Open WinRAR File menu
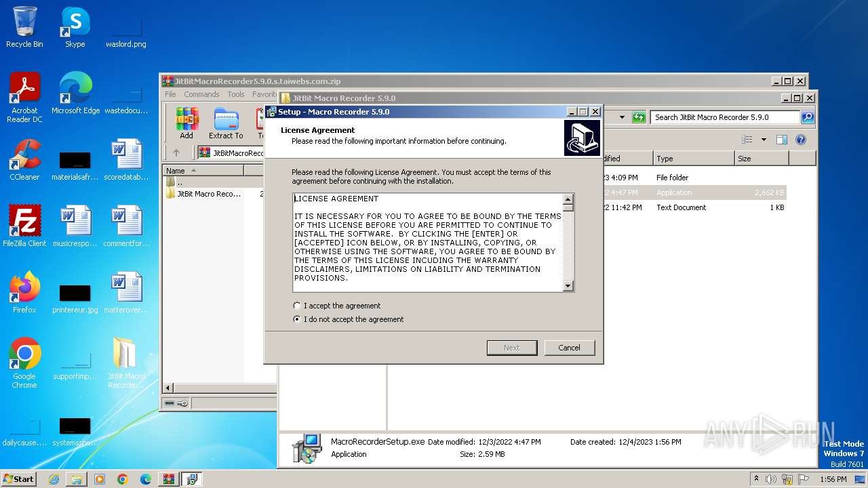Screen dimensions: 868x488 point(170,94)
